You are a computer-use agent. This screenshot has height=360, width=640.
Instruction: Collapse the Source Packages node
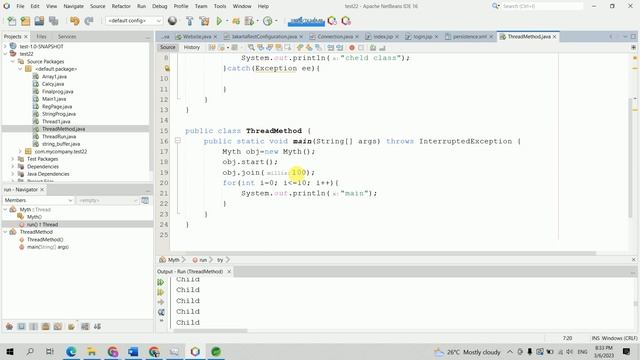coord(13,62)
